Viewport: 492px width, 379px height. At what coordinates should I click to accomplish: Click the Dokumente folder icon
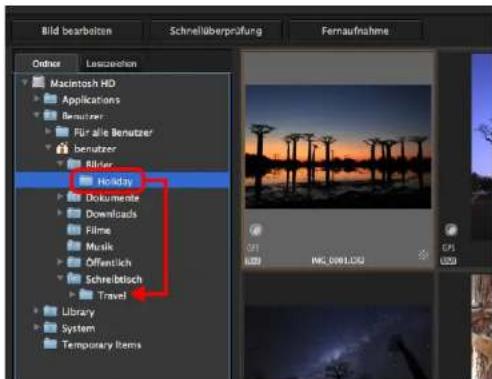click(74, 197)
